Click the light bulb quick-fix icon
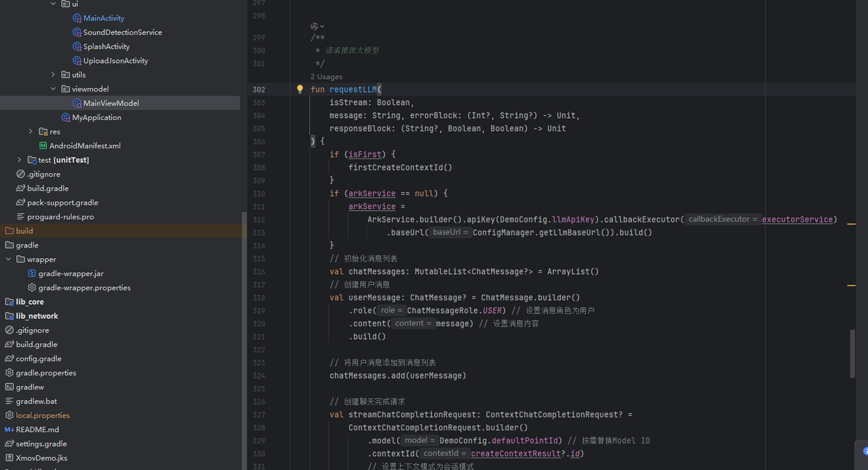 tap(300, 89)
